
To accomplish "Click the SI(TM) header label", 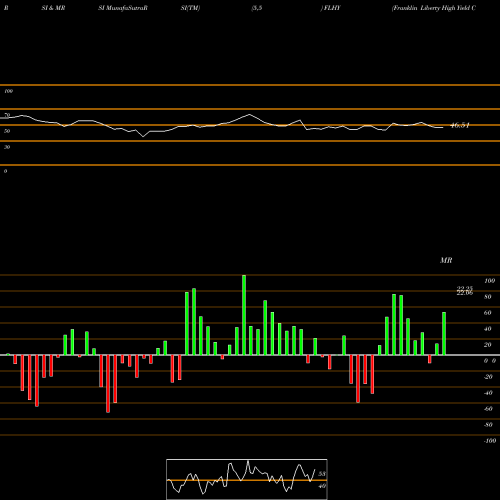I will pyautogui.click(x=190, y=8).
